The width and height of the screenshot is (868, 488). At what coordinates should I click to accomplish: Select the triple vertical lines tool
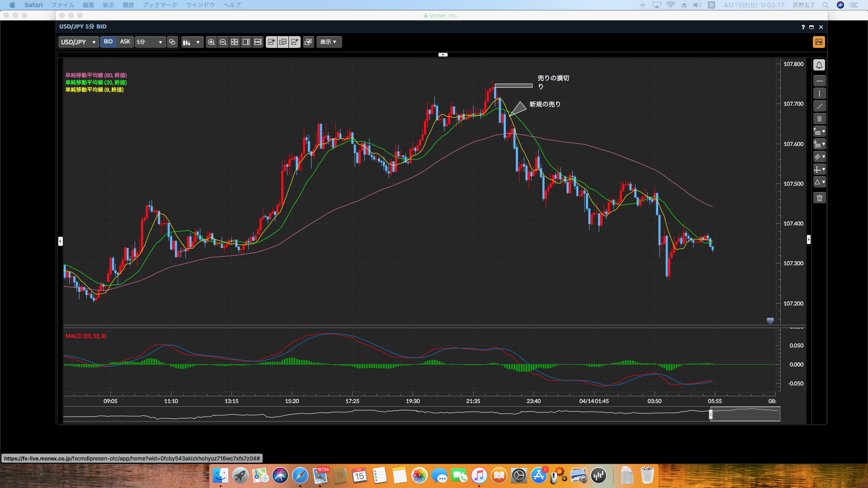(x=819, y=119)
